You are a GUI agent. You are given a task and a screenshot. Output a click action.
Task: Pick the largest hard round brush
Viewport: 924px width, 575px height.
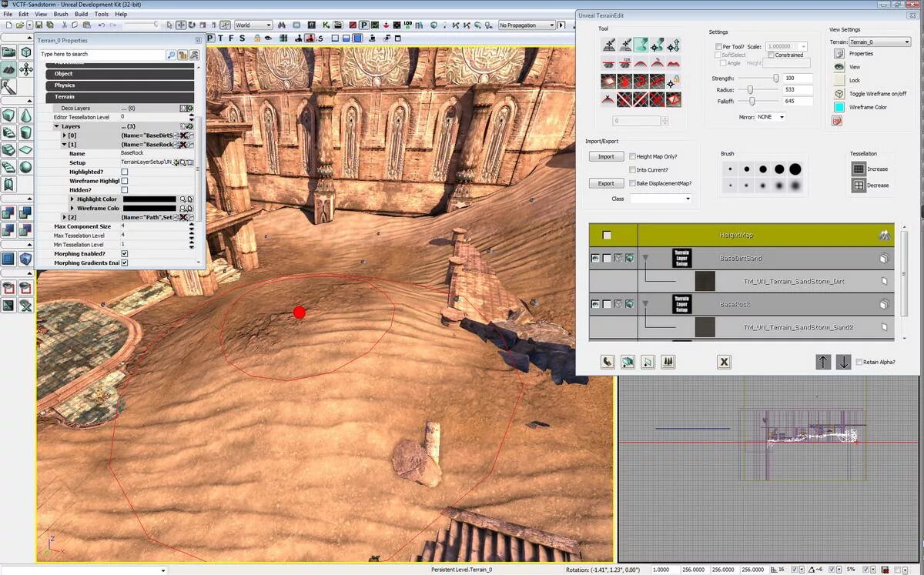pyautogui.click(x=795, y=169)
